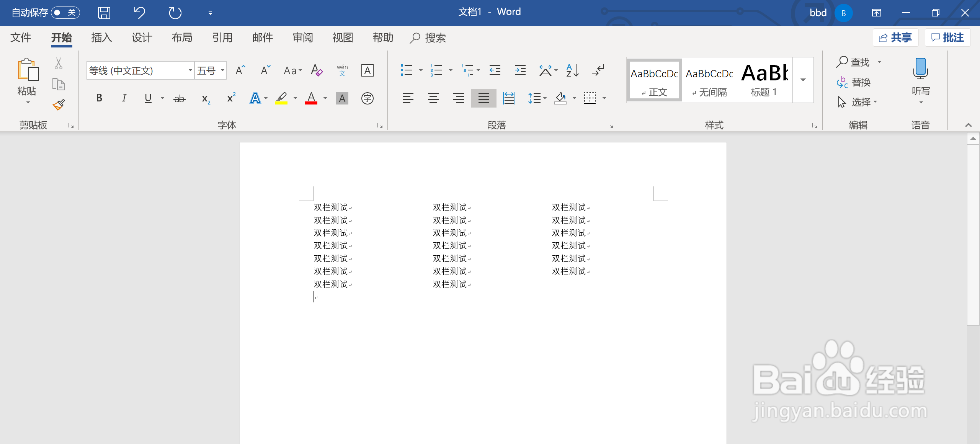The height and width of the screenshot is (444, 980).
Task: Apply the red font color swatch
Action: point(311,98)
